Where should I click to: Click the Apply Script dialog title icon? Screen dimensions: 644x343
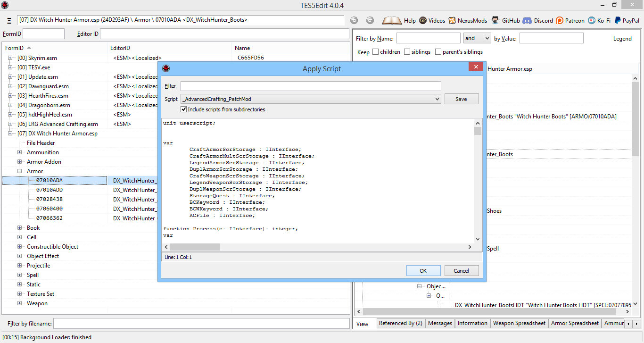[165, 68]
